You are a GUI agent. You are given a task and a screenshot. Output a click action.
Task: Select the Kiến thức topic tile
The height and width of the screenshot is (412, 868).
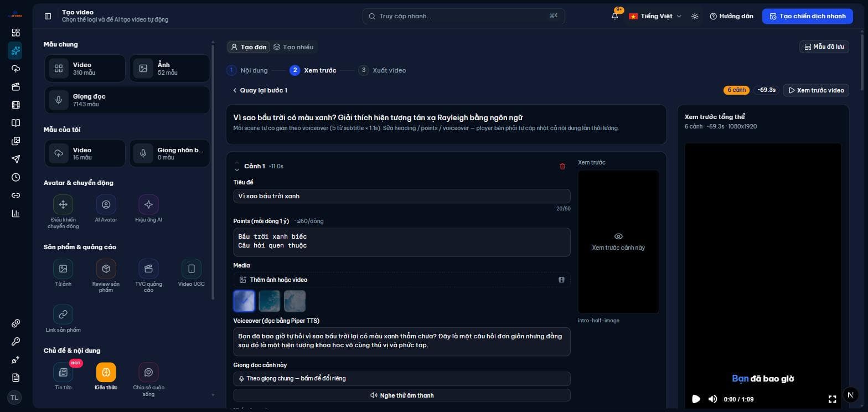[x=106, y=377]
